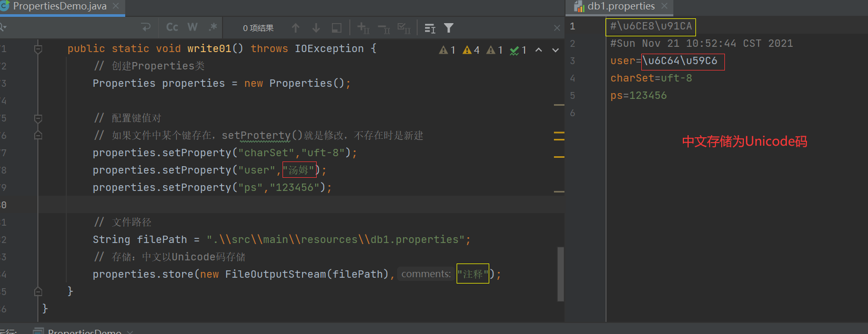Click 'FileOutputStream(filePath)' in store call
The width and height of the screenshot is (868, 334).
tap(307, 274)
